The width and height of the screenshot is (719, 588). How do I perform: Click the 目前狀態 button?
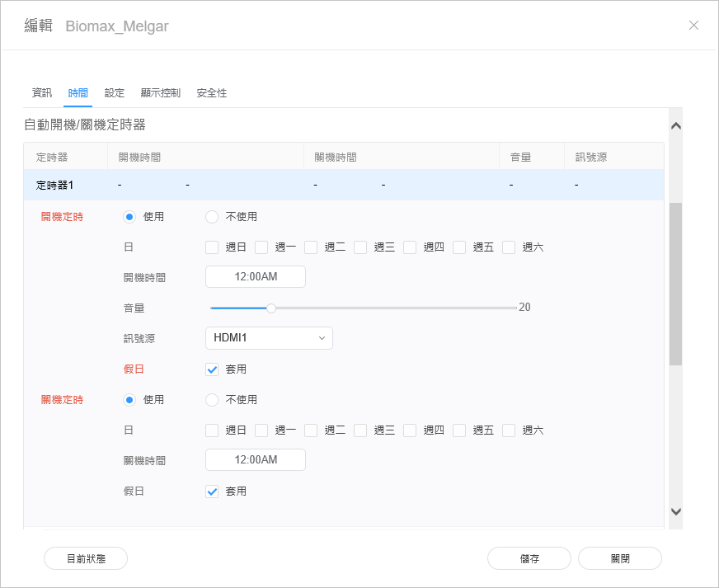(86, 558)
